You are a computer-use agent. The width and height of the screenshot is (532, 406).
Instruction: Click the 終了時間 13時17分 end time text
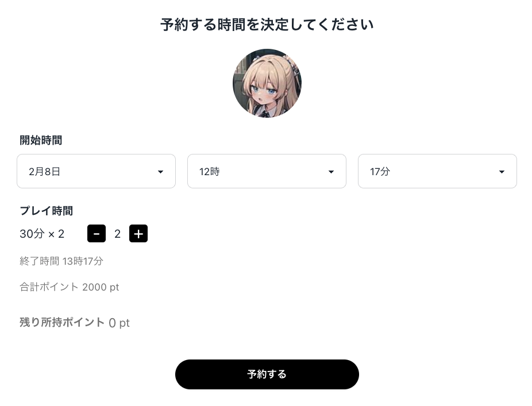tap(61, 261)
